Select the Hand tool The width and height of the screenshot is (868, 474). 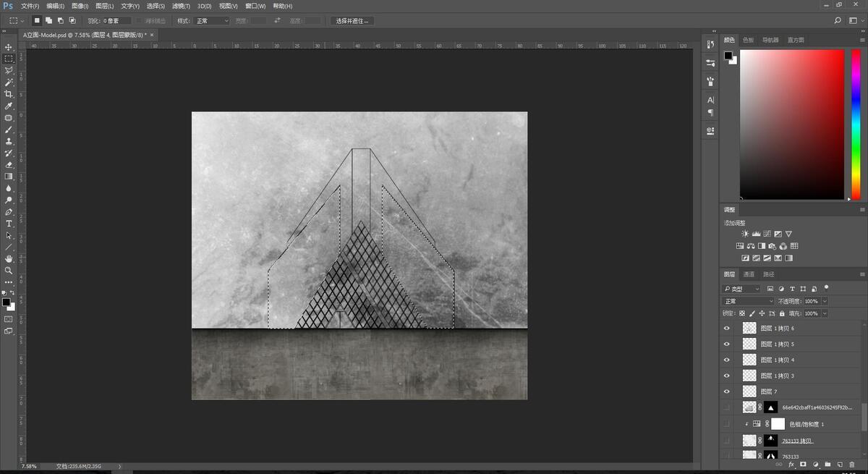coord(9,258)
